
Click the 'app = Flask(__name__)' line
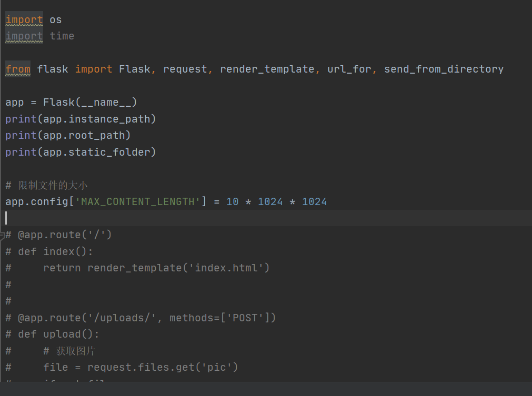coord(71,103)
